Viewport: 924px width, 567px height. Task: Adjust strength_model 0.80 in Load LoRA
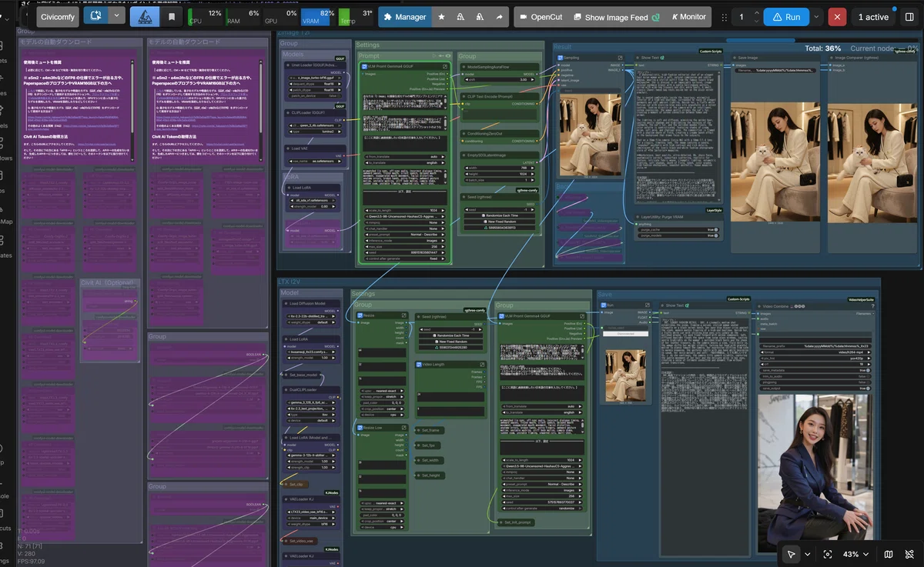[313, 206]
